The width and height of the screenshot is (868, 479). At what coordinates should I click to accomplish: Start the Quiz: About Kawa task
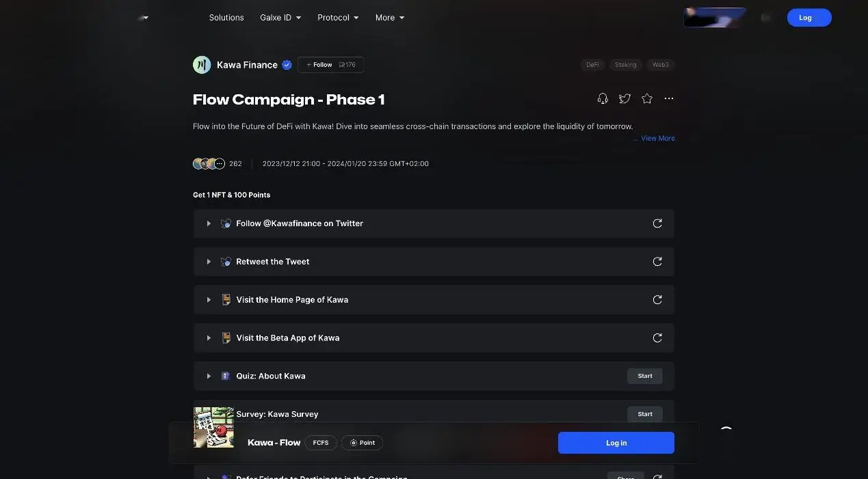point(644,376)
